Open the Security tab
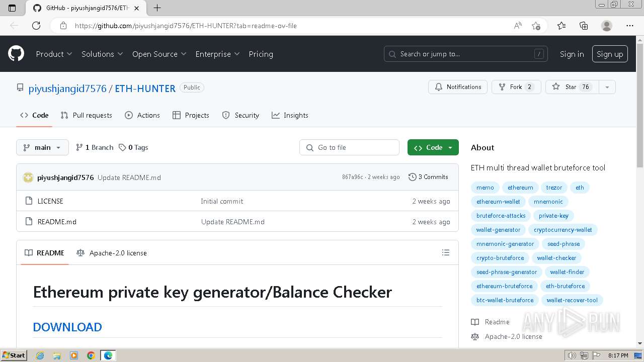The width and height of the screenshot is (644, 362). click(240, 115)
